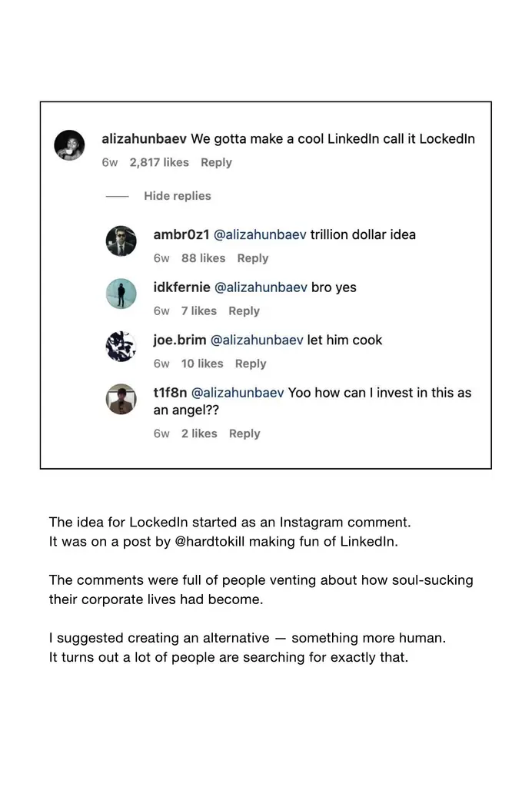Reply to idkfernie's bro yes comment
The width and height of the screenshot is (532, 787).
click(x=244, y=311)
